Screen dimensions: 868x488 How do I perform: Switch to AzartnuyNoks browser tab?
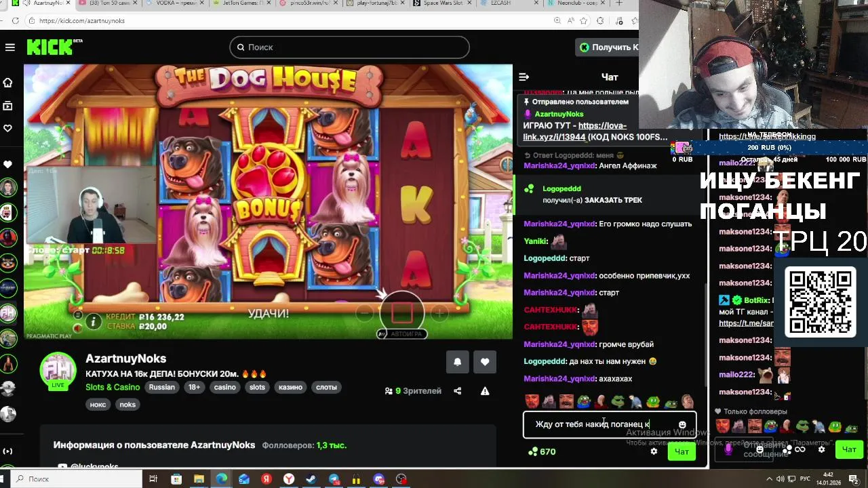pos(42,3)
